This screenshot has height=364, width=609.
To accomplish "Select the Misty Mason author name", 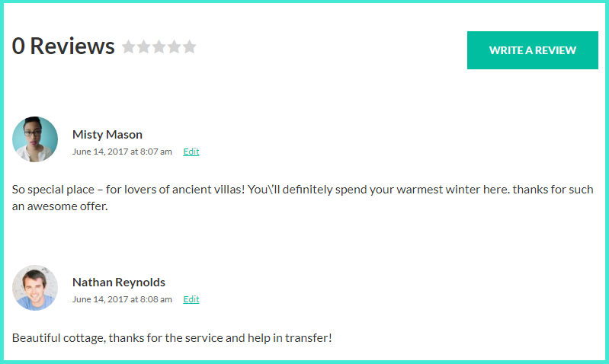I will coord(107,135).
